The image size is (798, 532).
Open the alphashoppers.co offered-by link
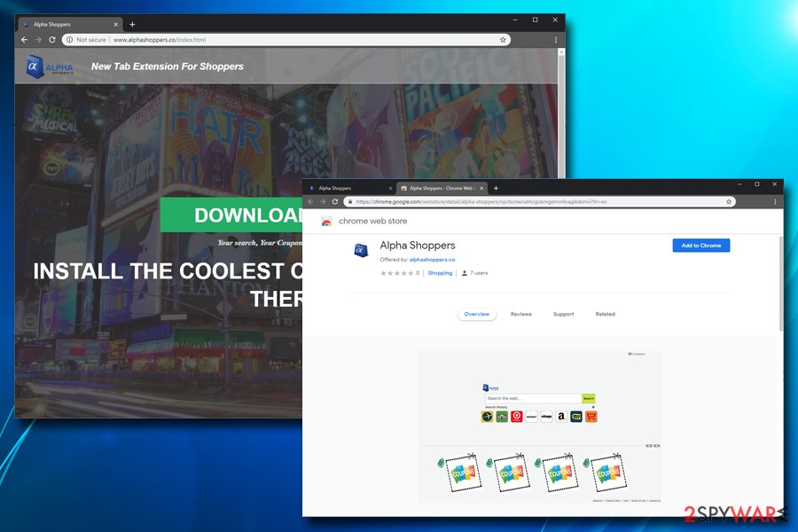[x=432, y=260]
